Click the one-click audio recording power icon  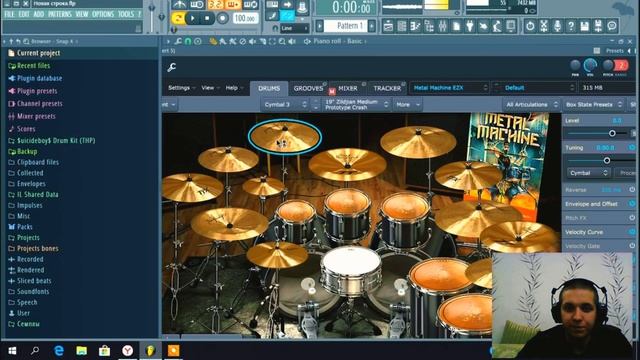(530, 27)
